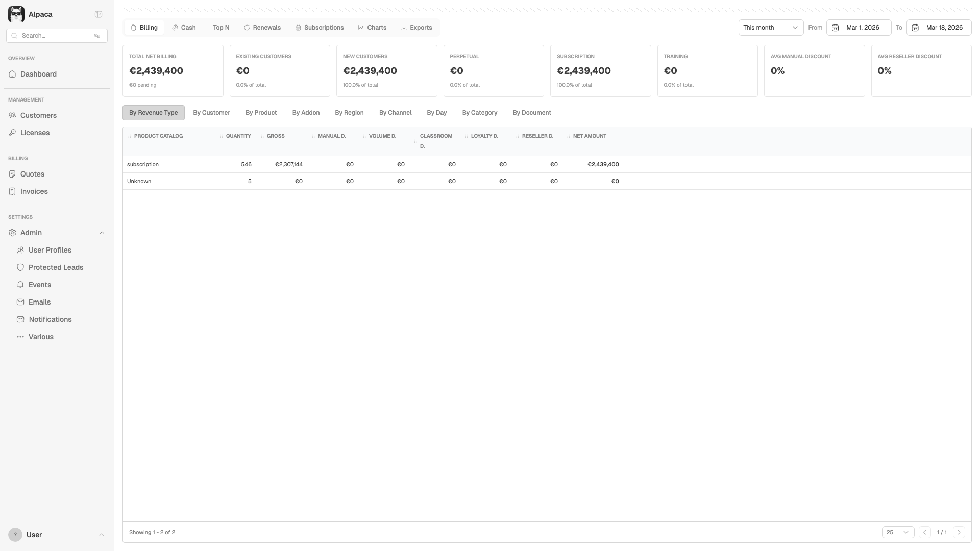Open the To date calendar icon
Screen dimensions: 980x551
(915, 28)
